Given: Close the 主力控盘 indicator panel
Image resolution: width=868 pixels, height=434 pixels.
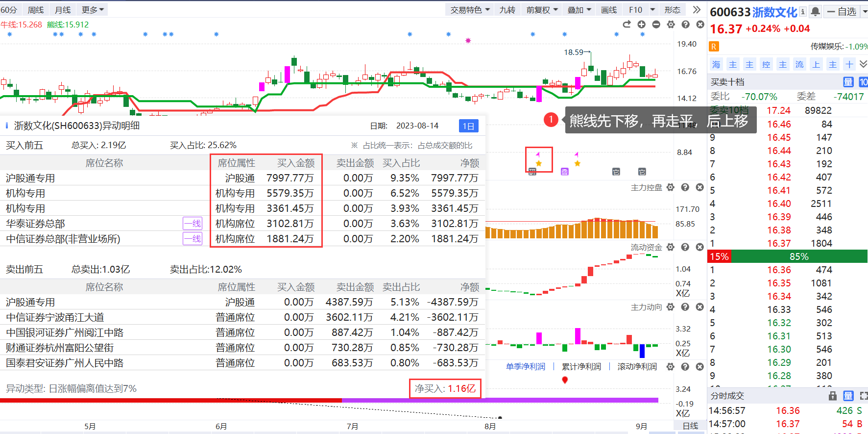Looking at the screenshot, I should 700,187.
